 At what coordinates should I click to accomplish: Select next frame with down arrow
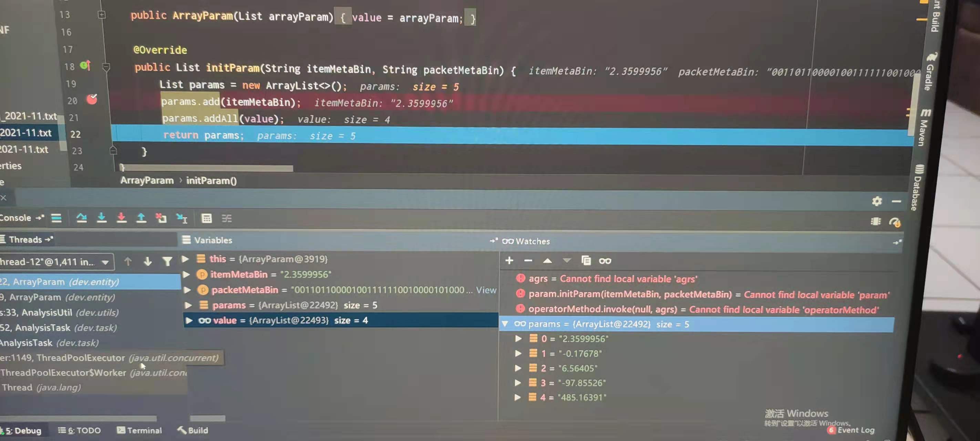148,261
